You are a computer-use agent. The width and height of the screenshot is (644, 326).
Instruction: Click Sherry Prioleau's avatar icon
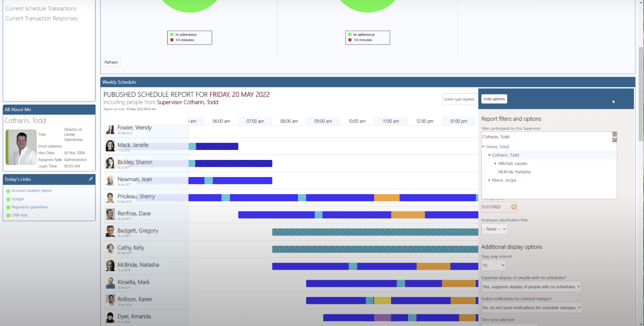110,197
